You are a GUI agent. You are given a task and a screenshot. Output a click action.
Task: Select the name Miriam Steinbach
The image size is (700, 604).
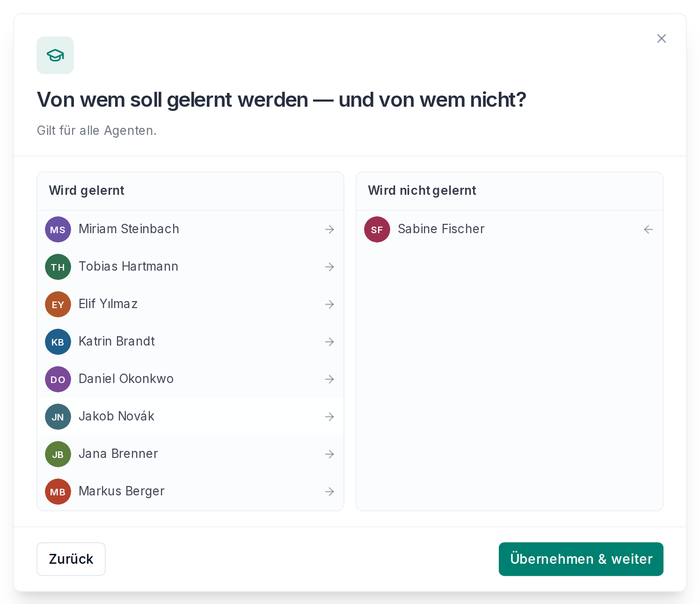click(129, 229)
